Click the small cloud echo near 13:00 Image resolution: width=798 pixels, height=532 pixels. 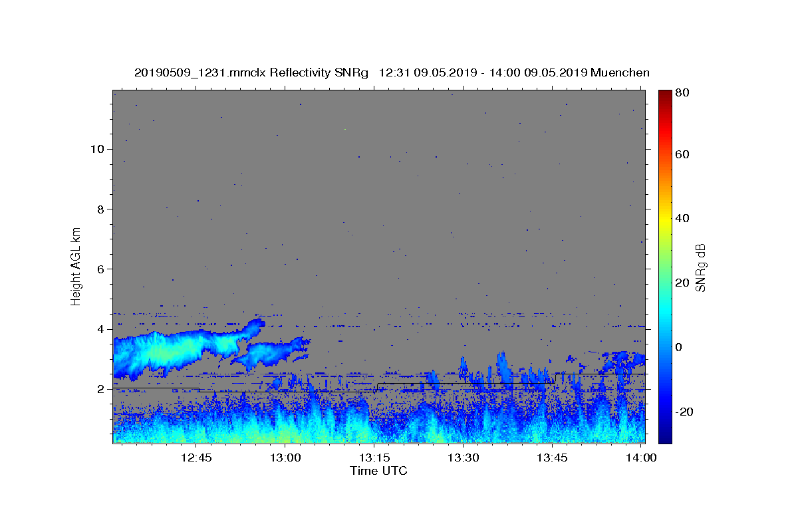(269, 354)
